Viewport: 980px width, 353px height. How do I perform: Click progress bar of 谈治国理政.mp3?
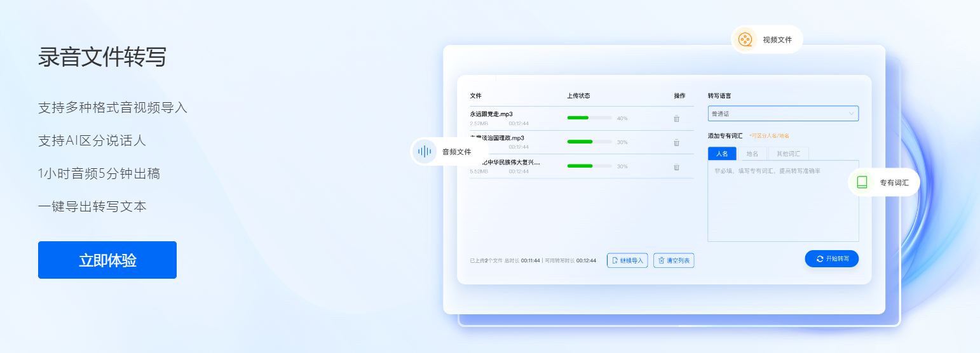tap(589, 142)
